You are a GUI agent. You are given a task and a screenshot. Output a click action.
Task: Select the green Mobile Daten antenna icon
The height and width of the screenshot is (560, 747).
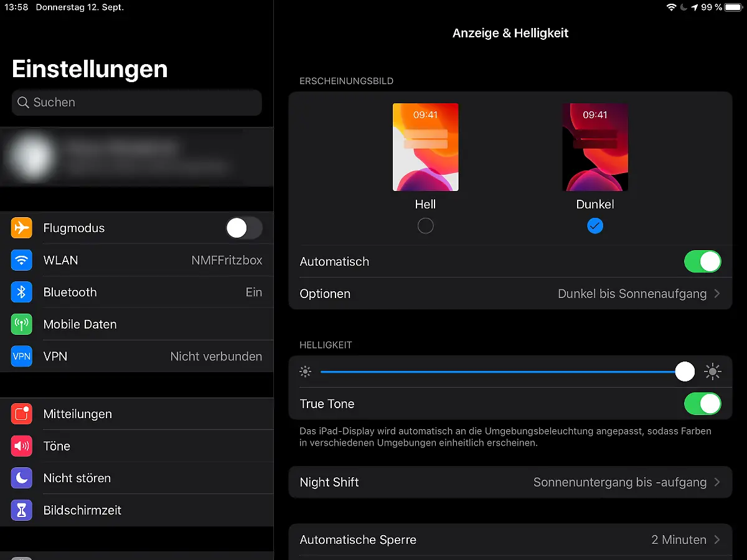(22, 324)
